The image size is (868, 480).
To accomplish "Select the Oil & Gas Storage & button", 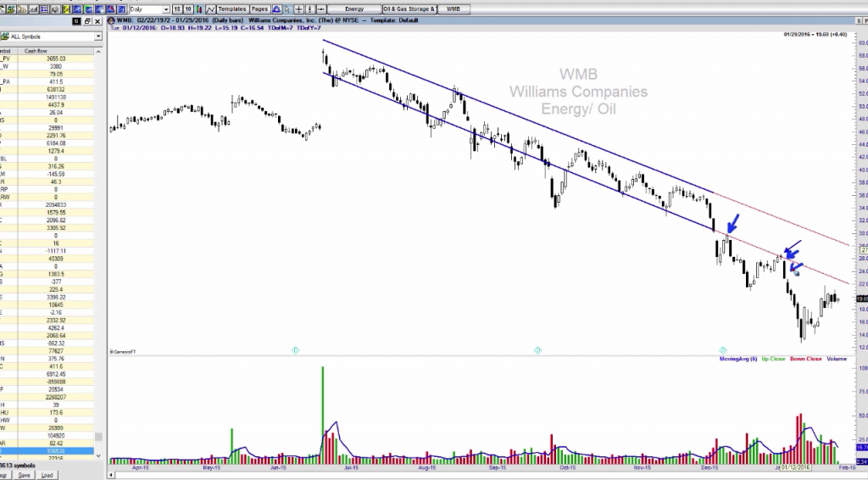I will point(409,9).
